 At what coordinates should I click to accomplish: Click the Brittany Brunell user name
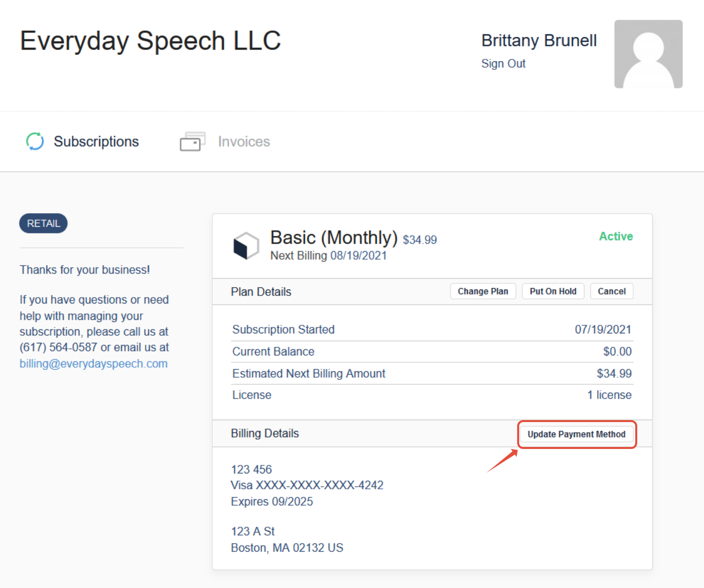(x=539, y=40)
